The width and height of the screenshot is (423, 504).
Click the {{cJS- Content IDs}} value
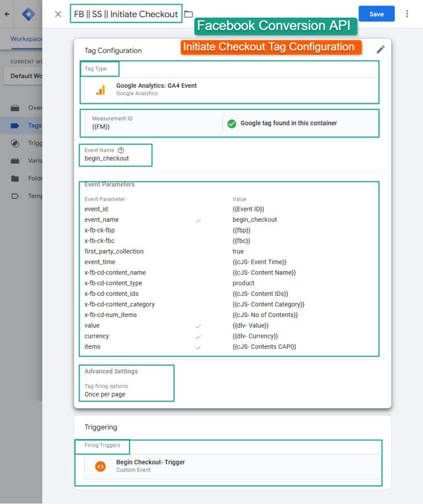pyautogui.click(x=261, y=294)
